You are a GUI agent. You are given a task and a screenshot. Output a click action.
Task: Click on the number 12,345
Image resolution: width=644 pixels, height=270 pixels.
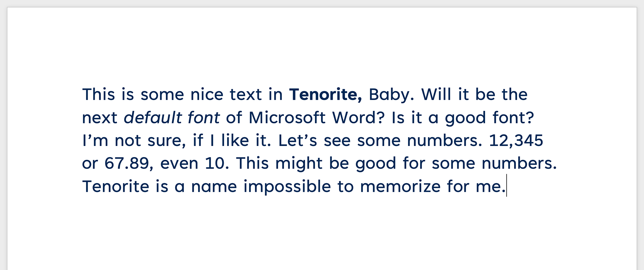516,141
